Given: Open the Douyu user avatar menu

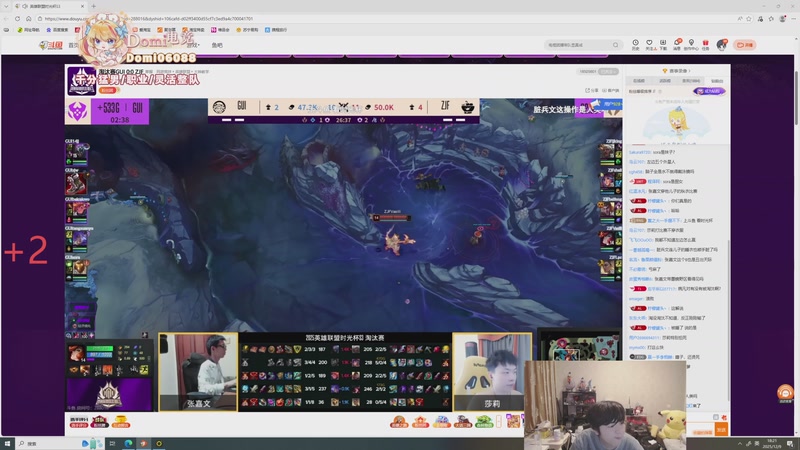Looking at the screenshot, I should pos(721,45).
